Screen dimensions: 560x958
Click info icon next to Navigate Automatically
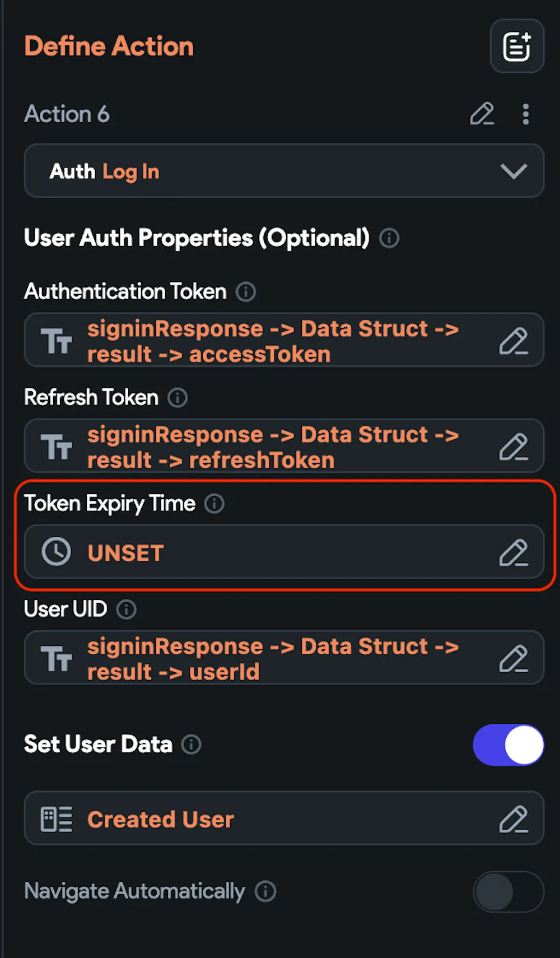[265, 891]
